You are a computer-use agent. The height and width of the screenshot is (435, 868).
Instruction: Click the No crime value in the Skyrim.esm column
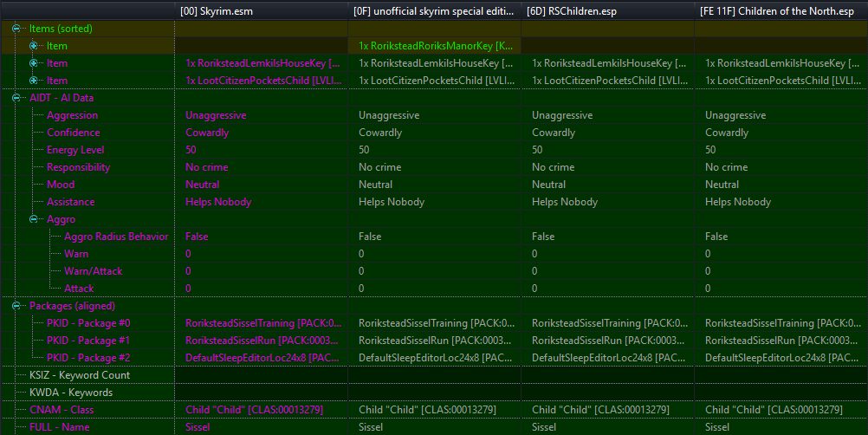206,167
